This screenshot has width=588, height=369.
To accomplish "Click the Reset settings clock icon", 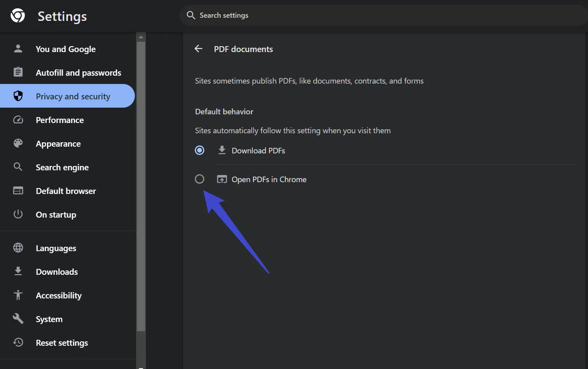I will tap(18, 342).
